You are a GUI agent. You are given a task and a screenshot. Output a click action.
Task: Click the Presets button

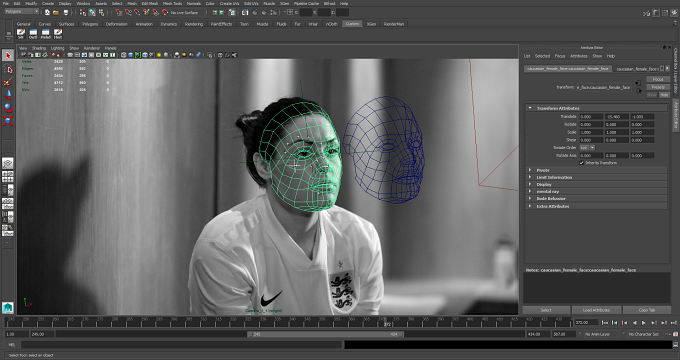658,87
